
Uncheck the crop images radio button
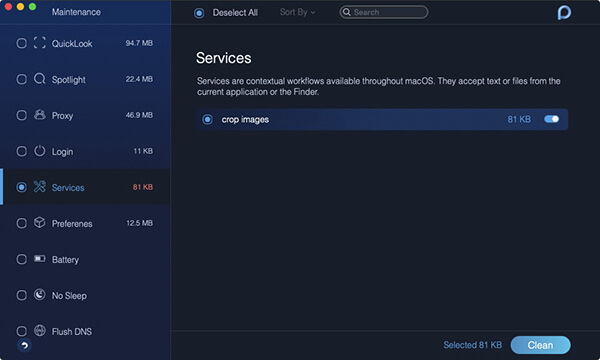[207, 120]
